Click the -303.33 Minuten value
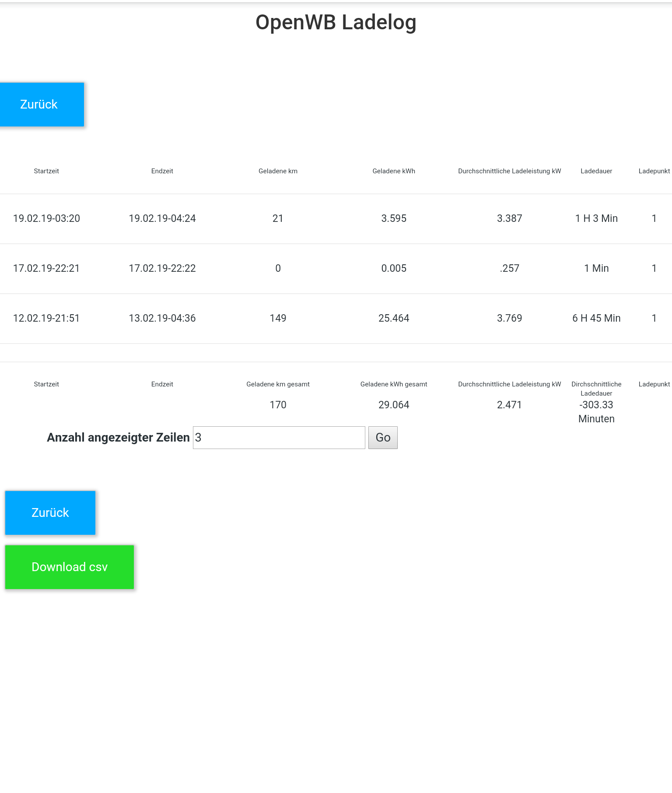672x793 pixels. (596, 412)
